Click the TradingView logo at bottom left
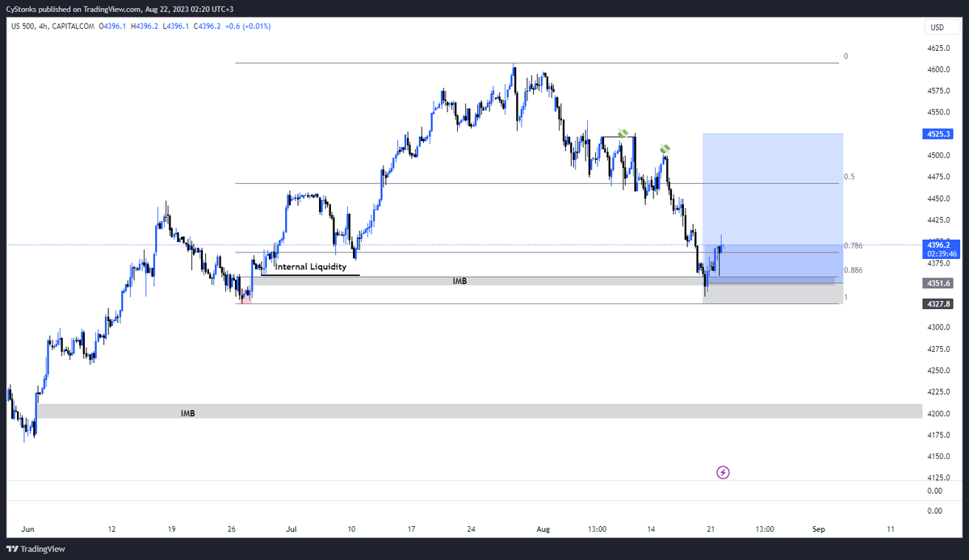 coord(36,549)
